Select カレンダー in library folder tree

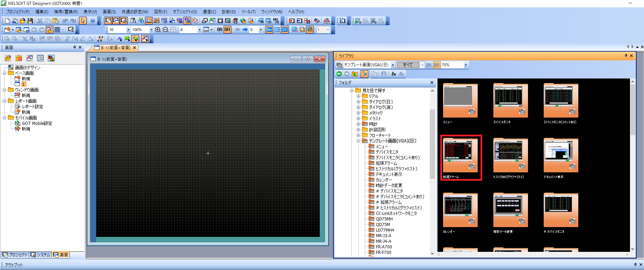tap(384, 180)
